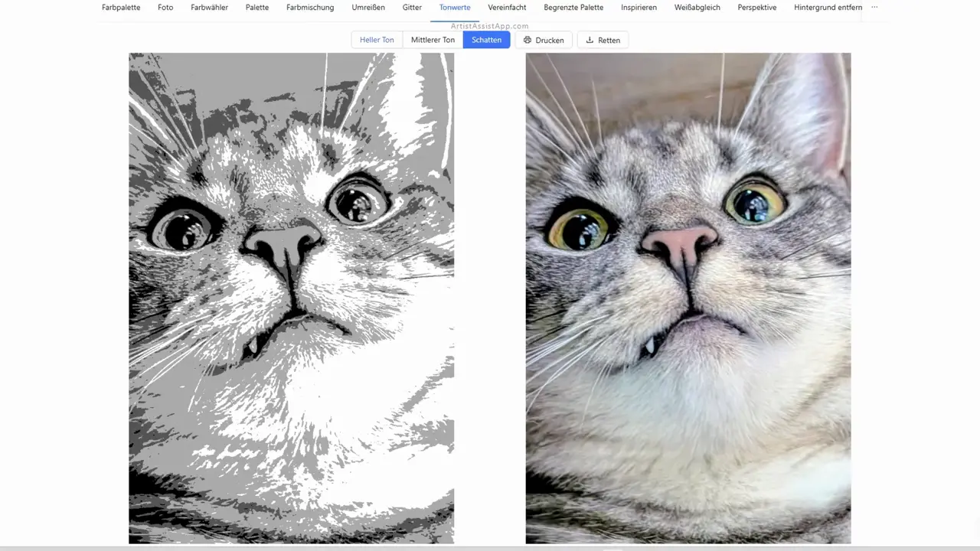
Task: Select the Heller Ton option
Action: (377, 40)
